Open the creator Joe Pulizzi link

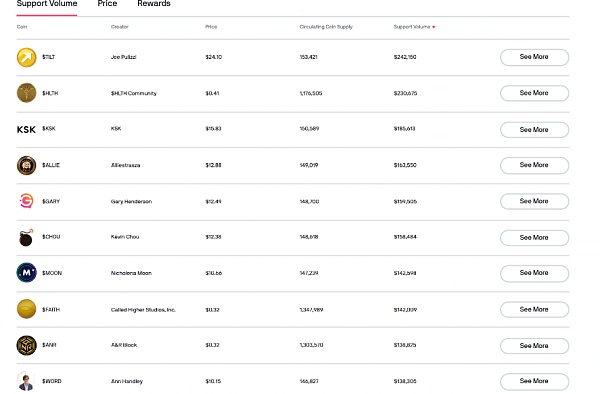coord(123,57)
